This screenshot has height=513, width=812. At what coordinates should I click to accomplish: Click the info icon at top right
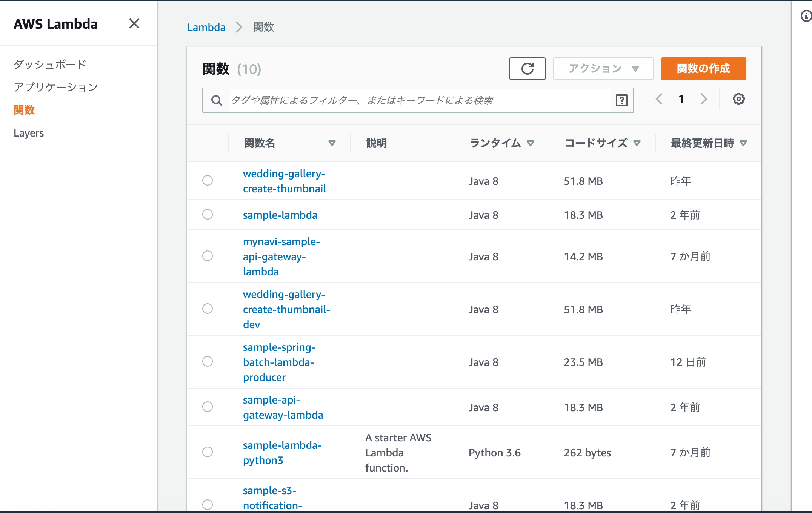(806, 16)
